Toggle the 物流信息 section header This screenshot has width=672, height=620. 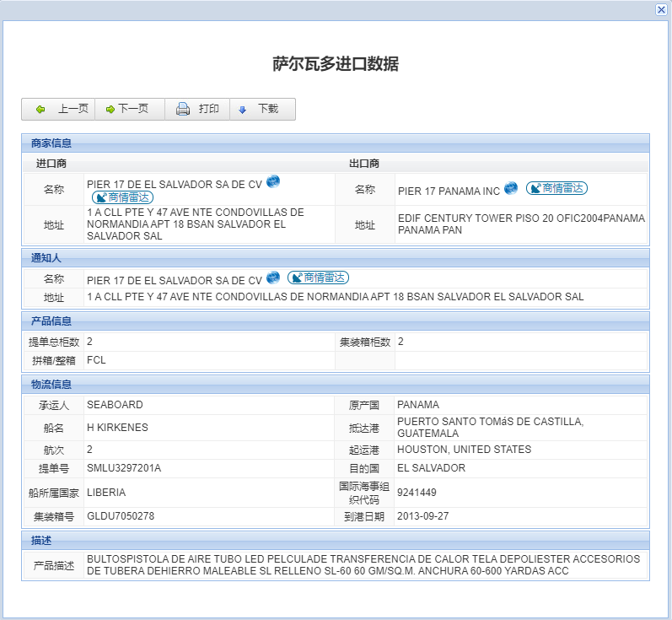(x=51, y=384)
